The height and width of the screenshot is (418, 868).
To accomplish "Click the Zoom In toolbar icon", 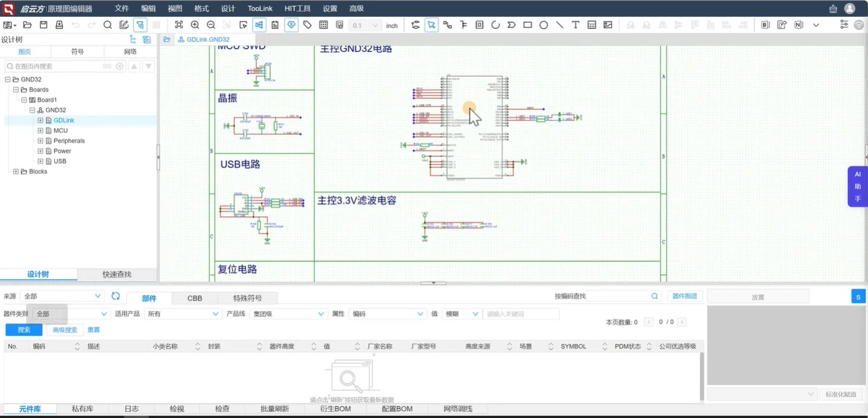I will [x=195, y=25].
